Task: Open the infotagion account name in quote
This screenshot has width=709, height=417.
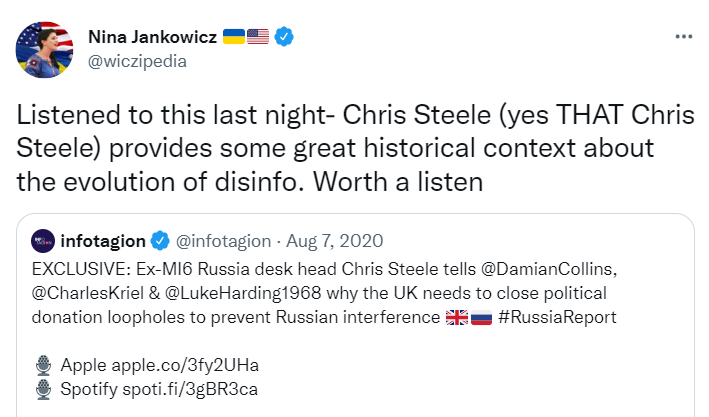Action: [104, 242]
